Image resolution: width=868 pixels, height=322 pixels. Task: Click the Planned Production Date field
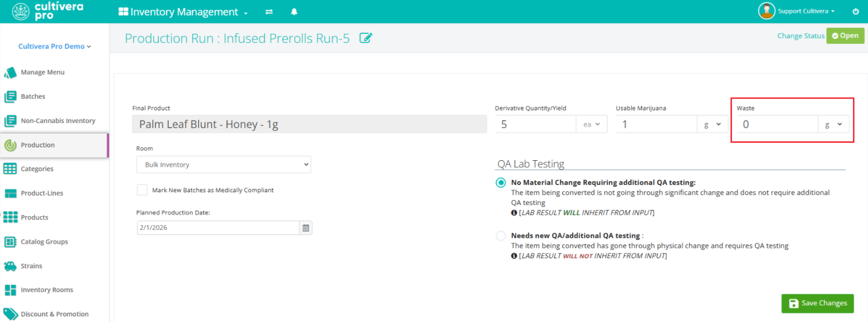point(219,228)
